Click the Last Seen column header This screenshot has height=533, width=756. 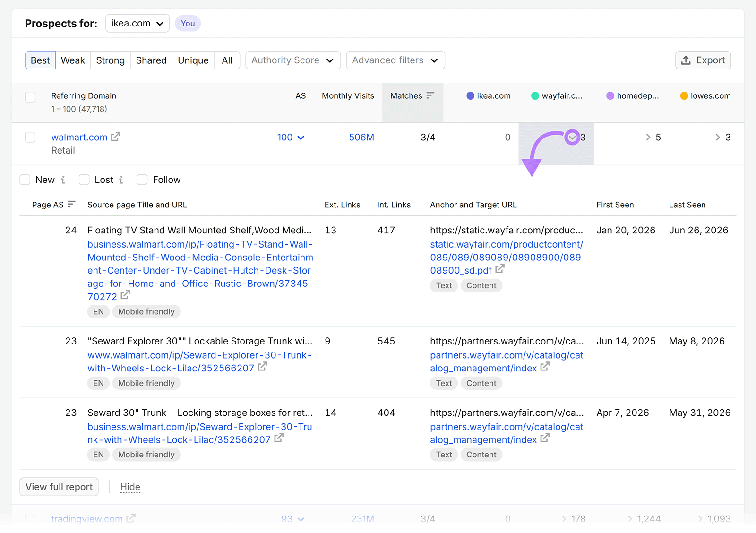click(687, 205)
